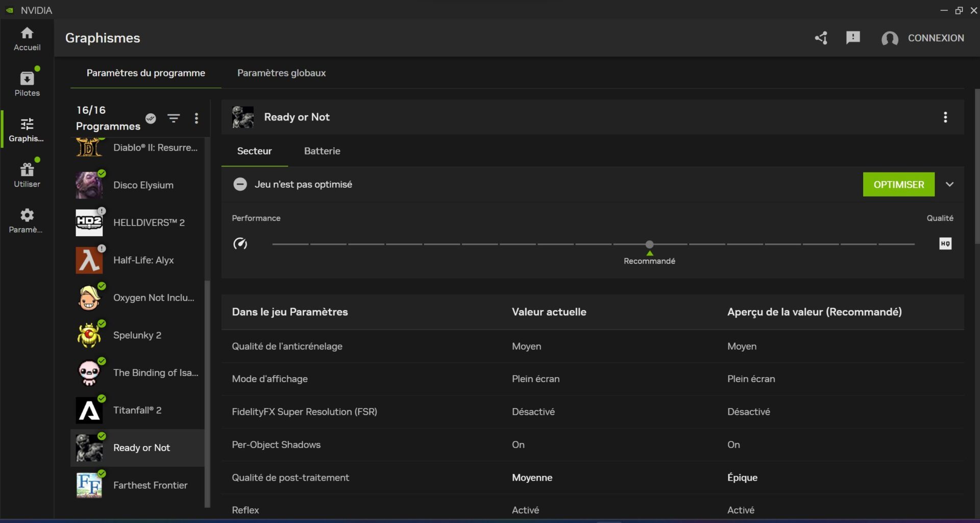Click the HELLDIVERS 2 HD2 icon
Image resolution: width=980 pixels, height=523 pixels.
[89, 222]
